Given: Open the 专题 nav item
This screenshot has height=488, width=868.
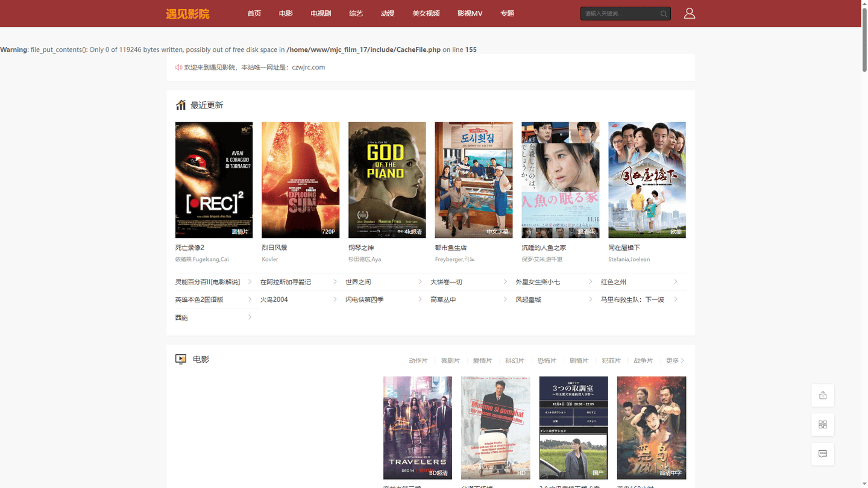Looking at the screenshot, I should [x=508, y=13].
